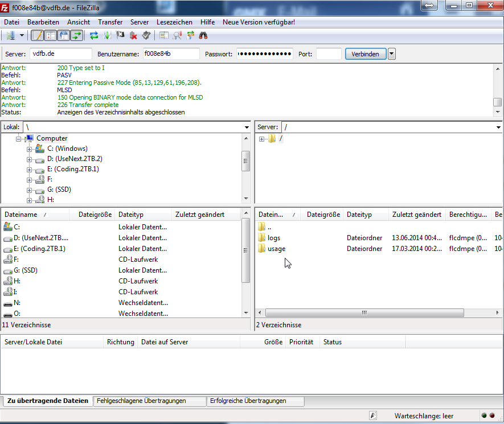Open the Lesezeichen menu
This screenshot has width=504, height=424.
pyautogui.click(x=174, y=22)
